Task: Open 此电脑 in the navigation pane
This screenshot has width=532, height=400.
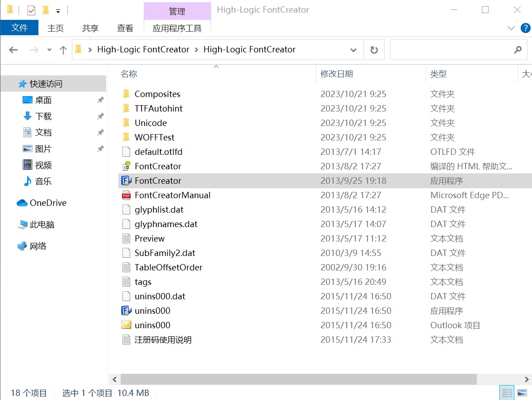Action: [x=36, y=224]
